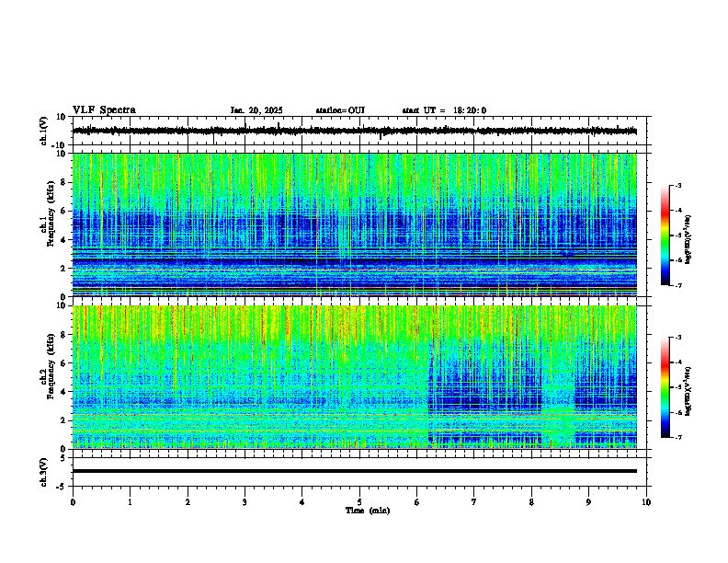Click the date label Jan. 20, 2025
The width and height of the screenshot is (728, 563).
point(256,110)
